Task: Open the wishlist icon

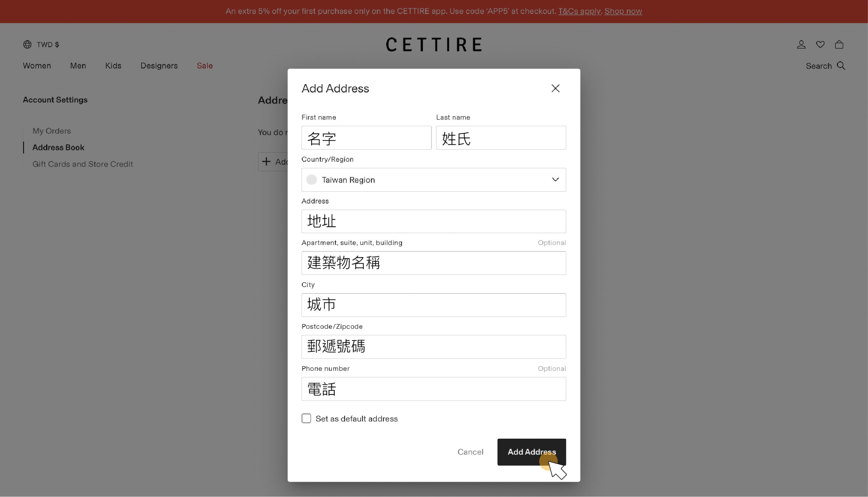Action: [820, 43]
